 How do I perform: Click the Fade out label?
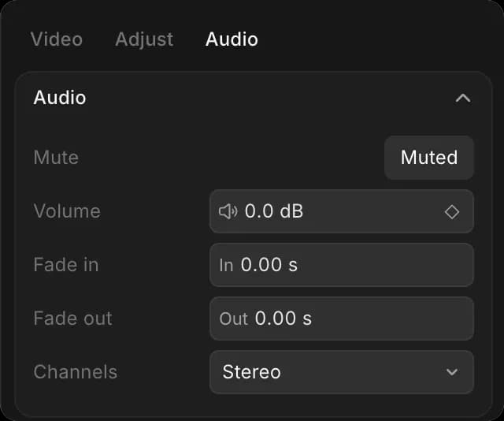point(73,319)
